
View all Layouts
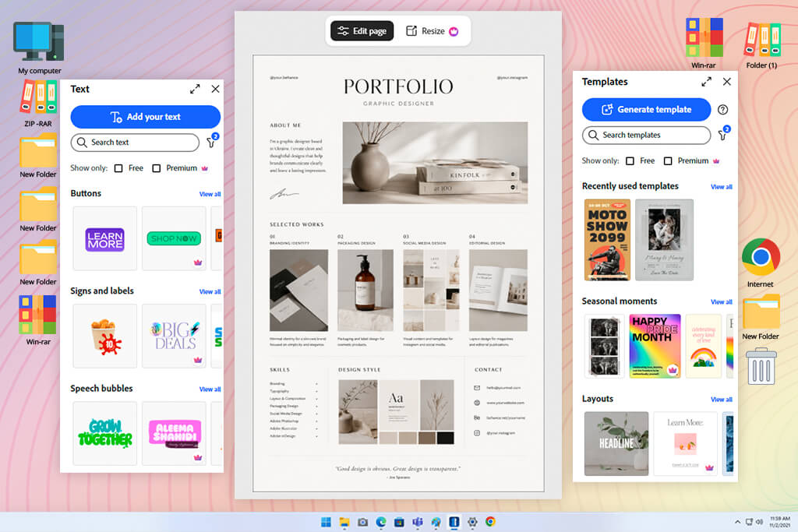coord(721,400)
